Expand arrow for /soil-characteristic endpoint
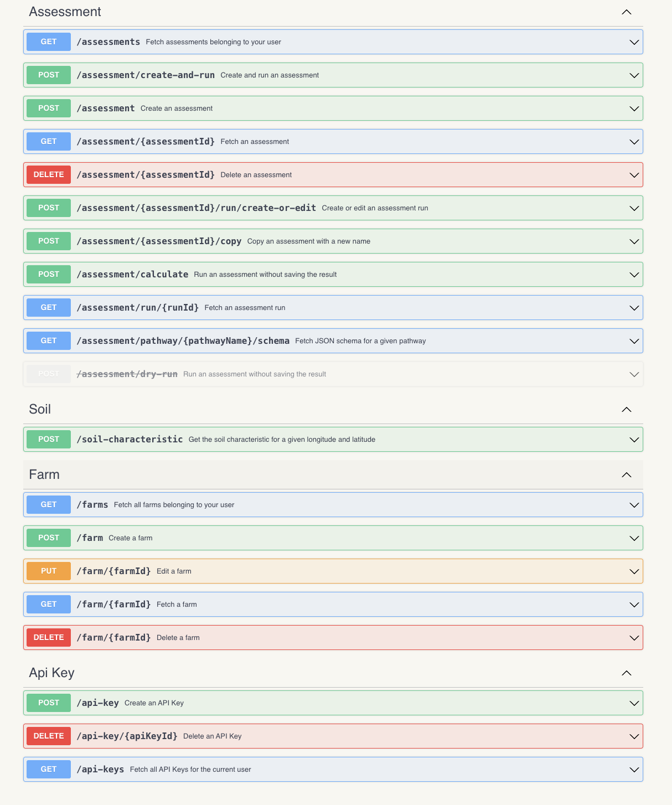672x805 pixels. [634, 440]
